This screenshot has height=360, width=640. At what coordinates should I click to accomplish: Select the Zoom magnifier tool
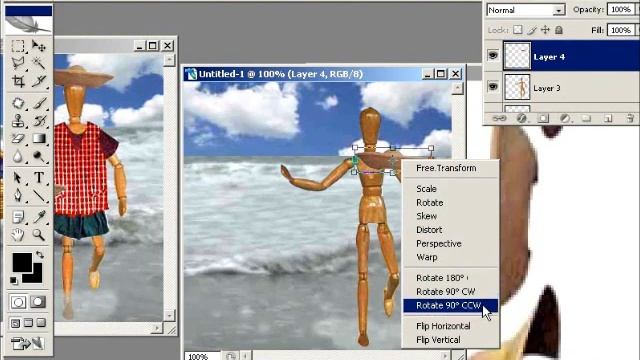(x=39, y=235)
